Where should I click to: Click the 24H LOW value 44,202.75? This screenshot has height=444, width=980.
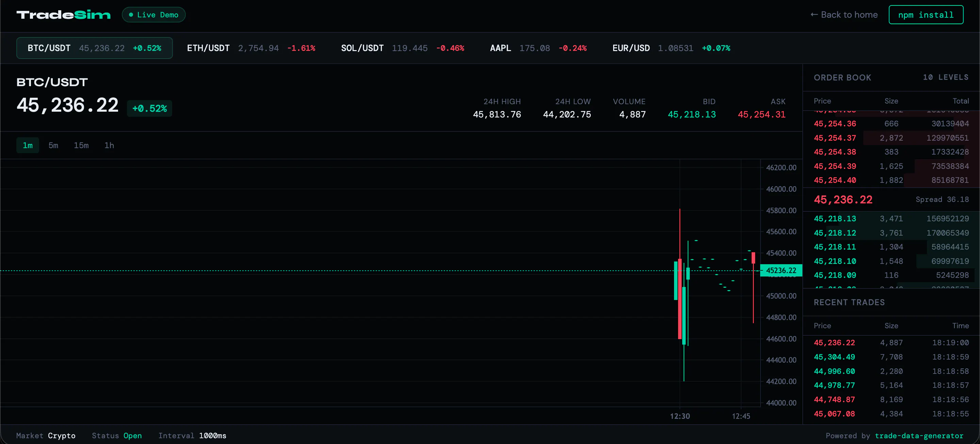567,115
